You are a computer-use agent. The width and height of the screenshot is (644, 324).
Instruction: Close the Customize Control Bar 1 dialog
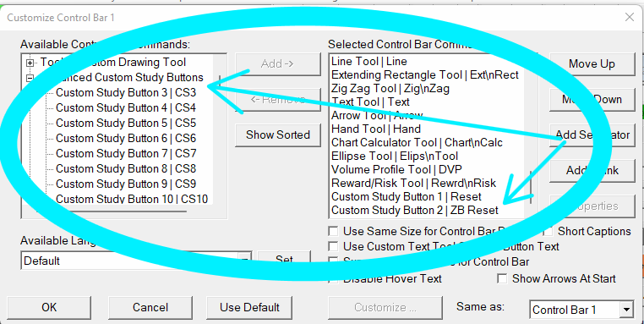coord(630,17)
